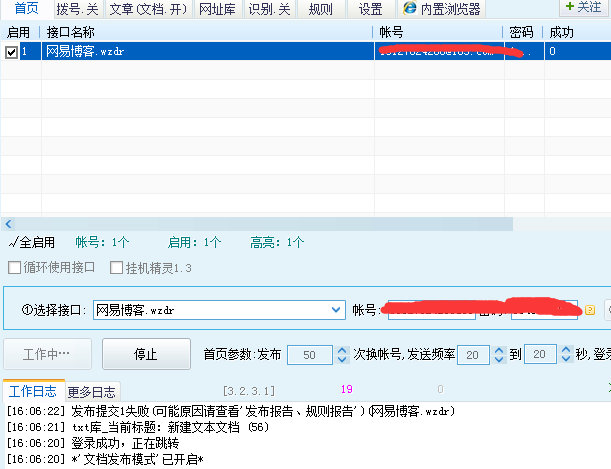This screenshot has height=469, width=611.
Task: Click the 关注 button
Action: (x=584, y=7)
